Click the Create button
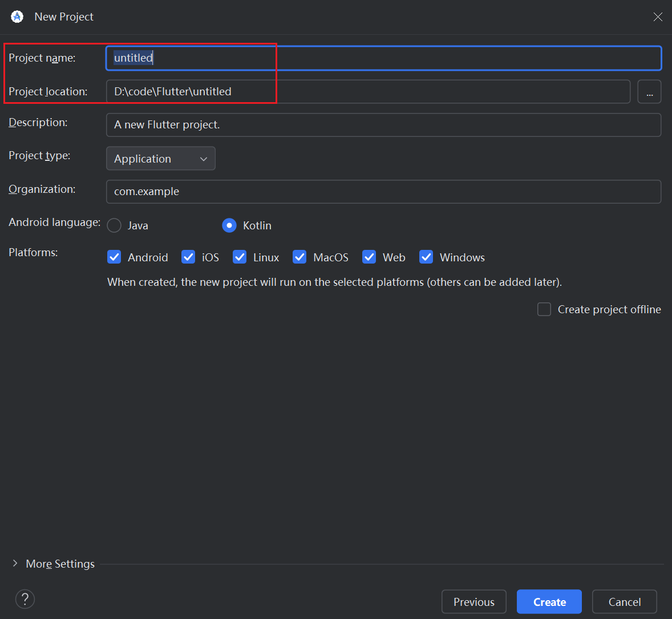 click(x=549, y=602)
